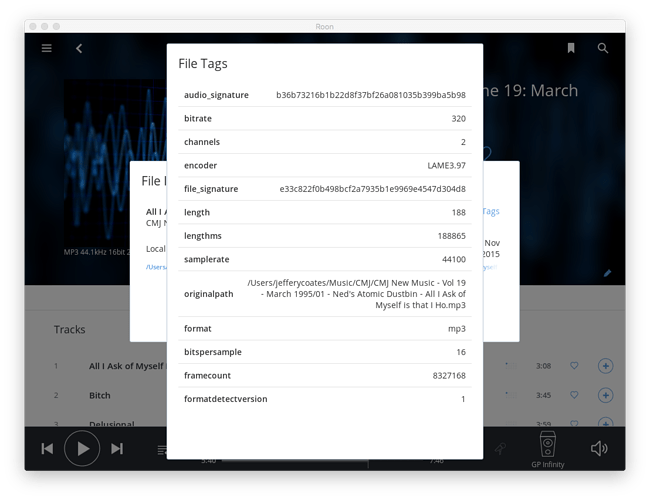Screen dimensions: 650x500
Task: Open the bookmarks icon
Action: (571, 48)
